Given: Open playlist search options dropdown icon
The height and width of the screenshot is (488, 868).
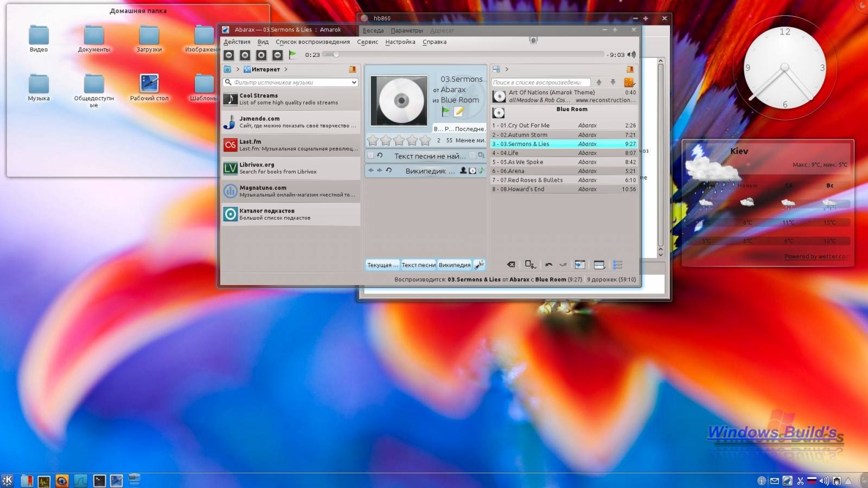Looking at the screenshot, I should coord(629,82).
